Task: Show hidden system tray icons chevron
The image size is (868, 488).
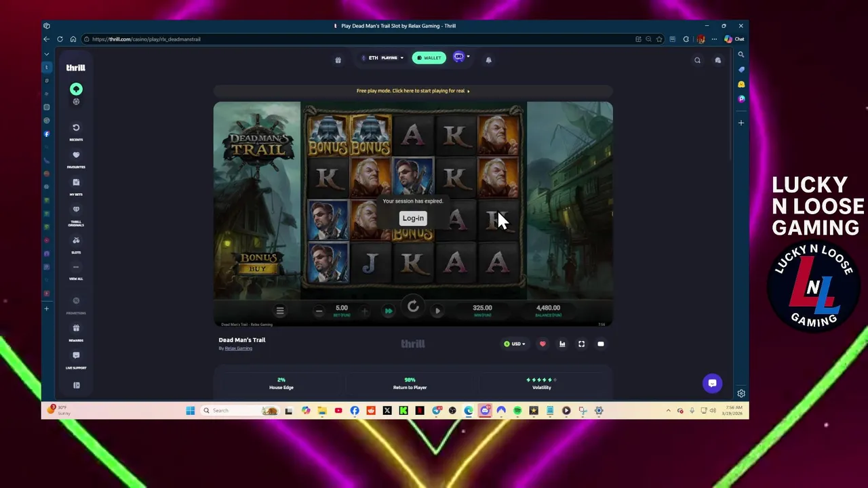Action: [x=668, y=410]
